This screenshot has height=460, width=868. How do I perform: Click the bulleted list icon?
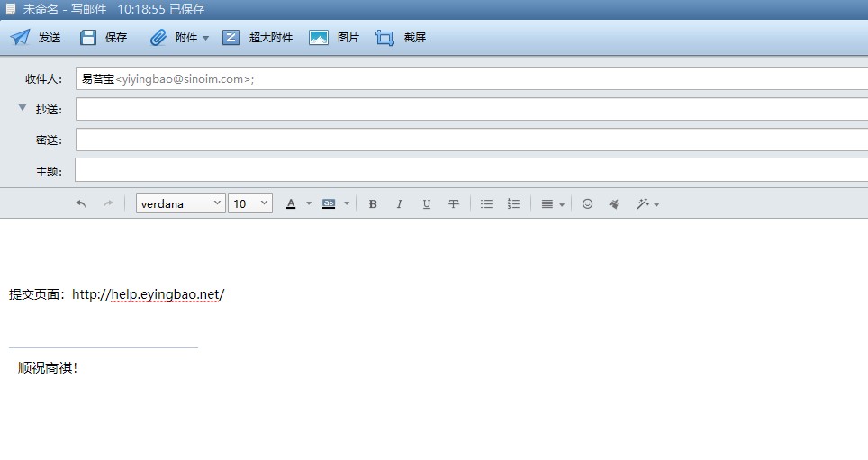click(x=486, y=203)
